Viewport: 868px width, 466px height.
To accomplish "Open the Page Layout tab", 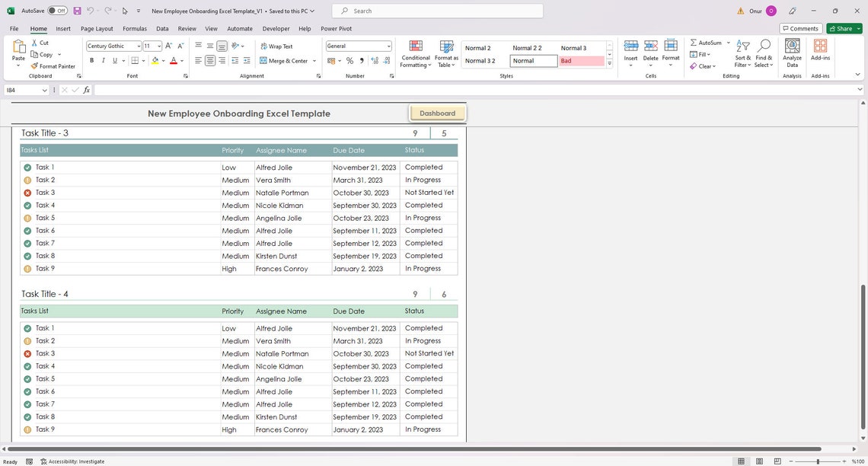I will pyautogui.click(x=96, y=28).
